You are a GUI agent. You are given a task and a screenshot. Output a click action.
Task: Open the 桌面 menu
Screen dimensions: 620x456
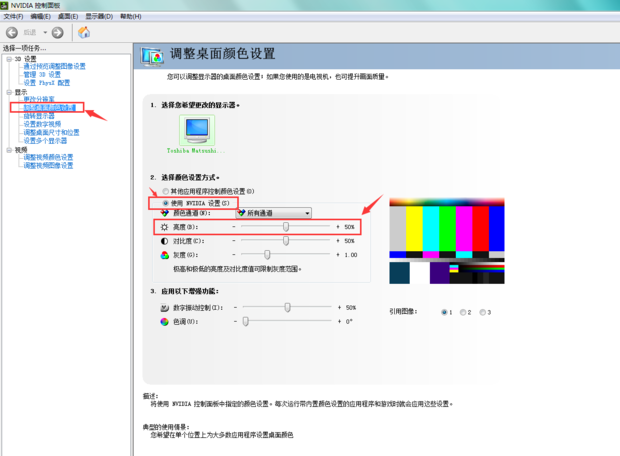(68, 16)
